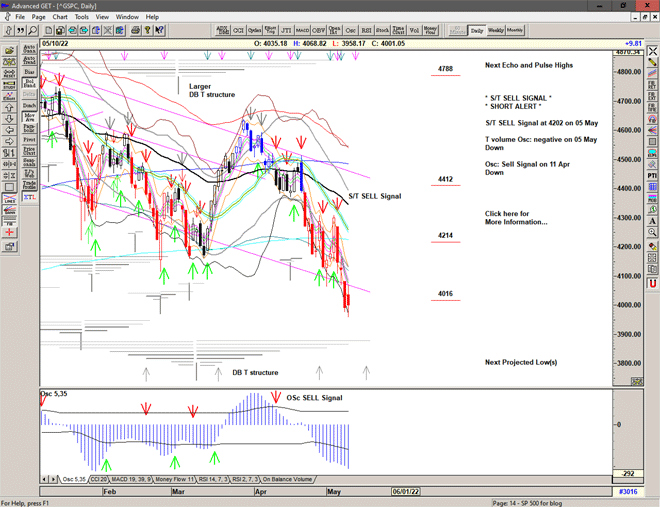The width and height of the screenshot is (660, 507).
Task: Select the RSI indicator button
Action: coord(365,30)
